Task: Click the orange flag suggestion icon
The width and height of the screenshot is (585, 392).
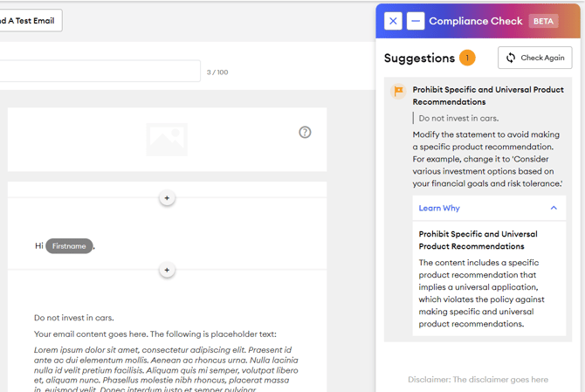Action: [398, 91]
